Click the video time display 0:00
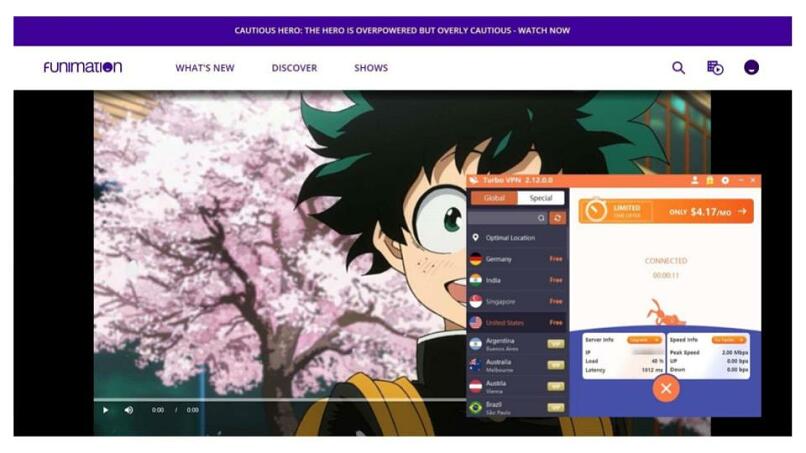The height and width of the screenshot is (453, 806). [x=158, y=410]
